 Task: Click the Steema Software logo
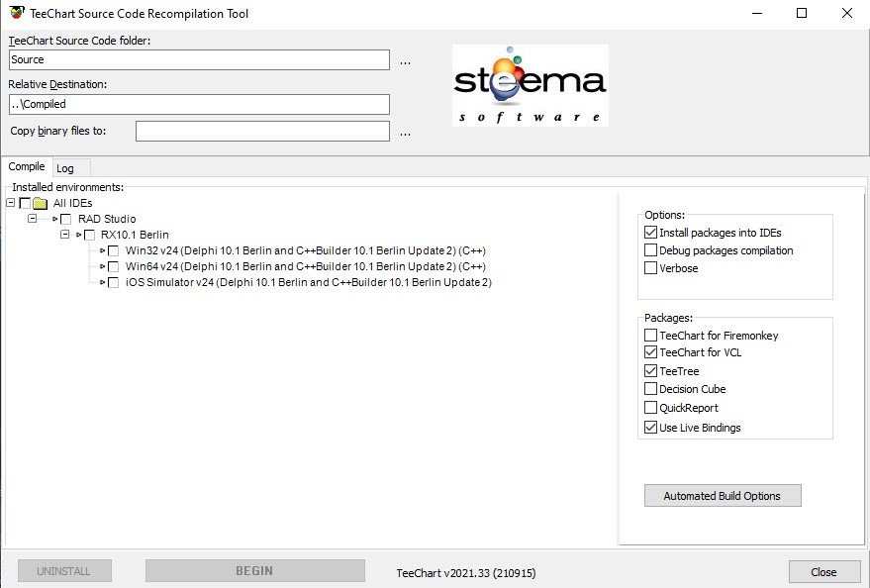530,85
